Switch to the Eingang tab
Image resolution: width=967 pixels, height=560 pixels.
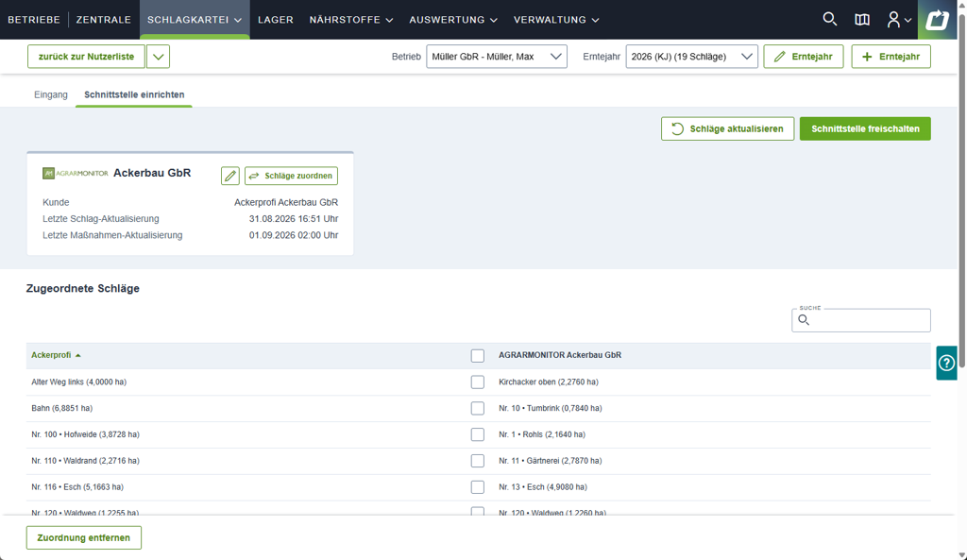(x=51, y=94)
